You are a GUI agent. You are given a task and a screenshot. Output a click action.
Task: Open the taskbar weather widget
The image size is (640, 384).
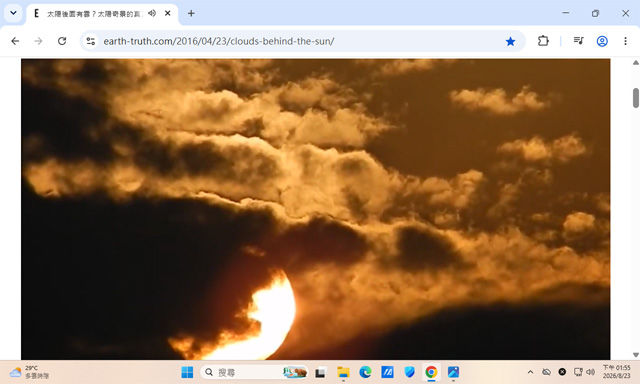coord(29,372)
